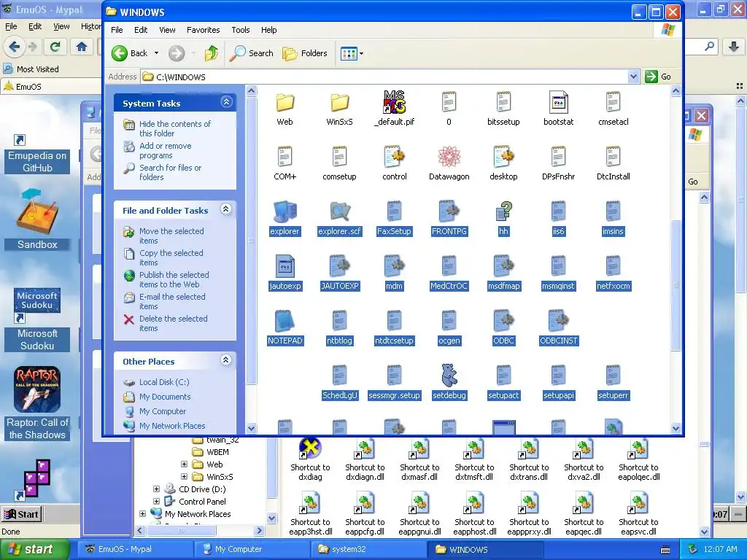
Task: Click the Up folder toolbar icon
Action: tap(211, 53)
